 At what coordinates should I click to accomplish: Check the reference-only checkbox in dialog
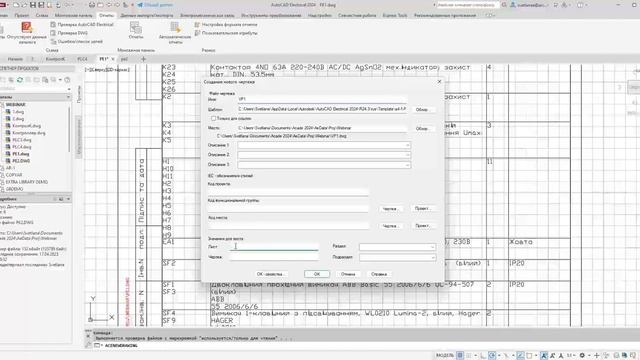click(x=213, y=118)
